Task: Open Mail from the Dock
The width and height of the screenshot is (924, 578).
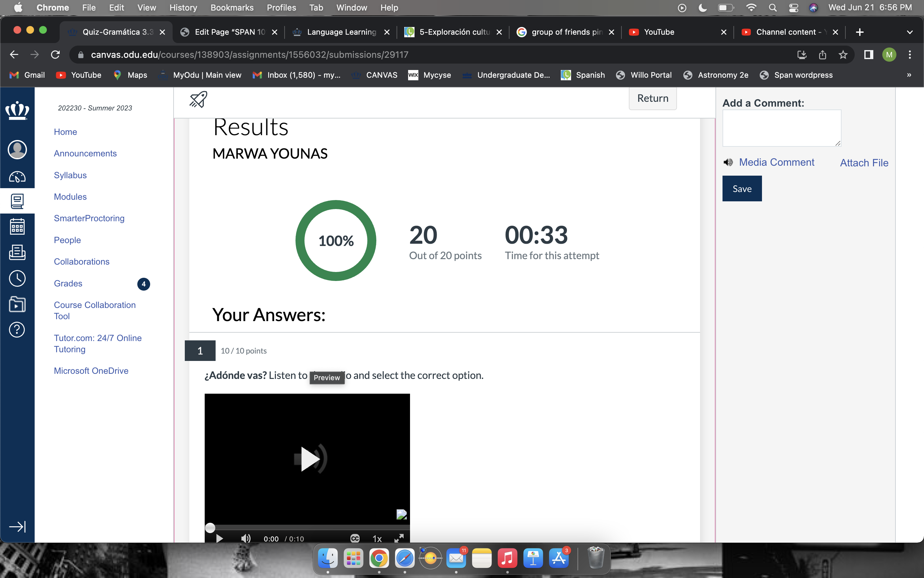Action: pyautogui.click(x=456, y=558)
